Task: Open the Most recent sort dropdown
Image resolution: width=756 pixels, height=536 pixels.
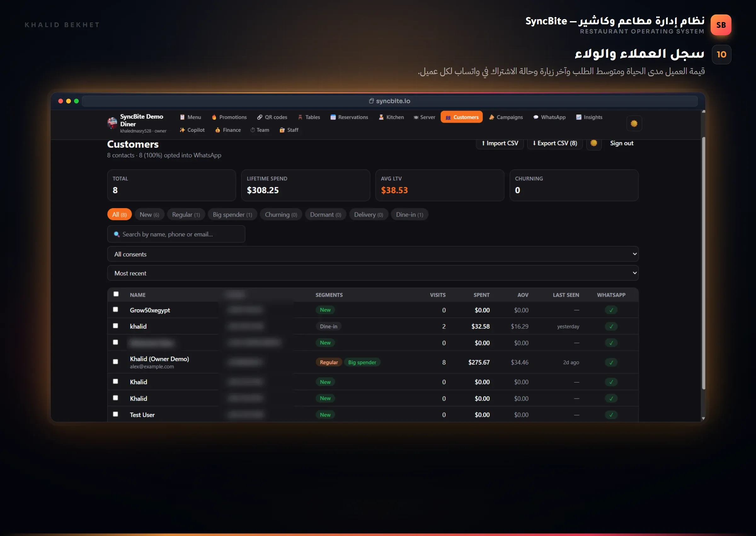Action: pos(373,273)
